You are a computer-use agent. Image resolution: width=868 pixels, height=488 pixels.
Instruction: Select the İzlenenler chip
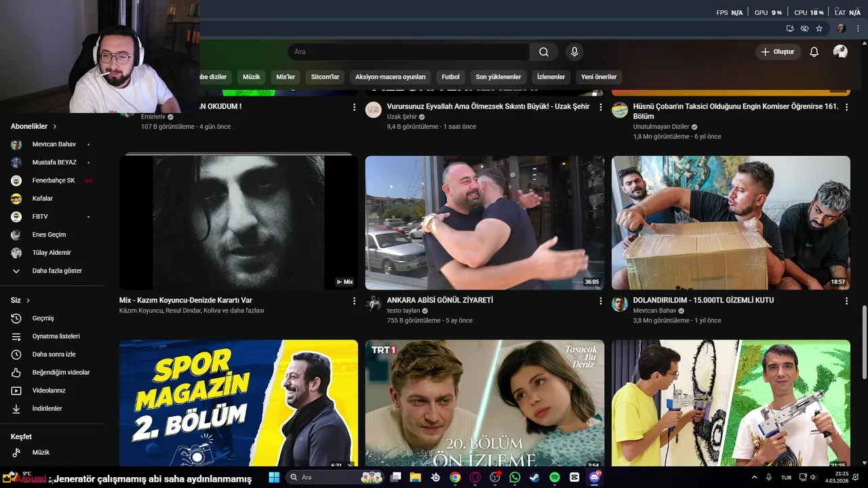551,77
